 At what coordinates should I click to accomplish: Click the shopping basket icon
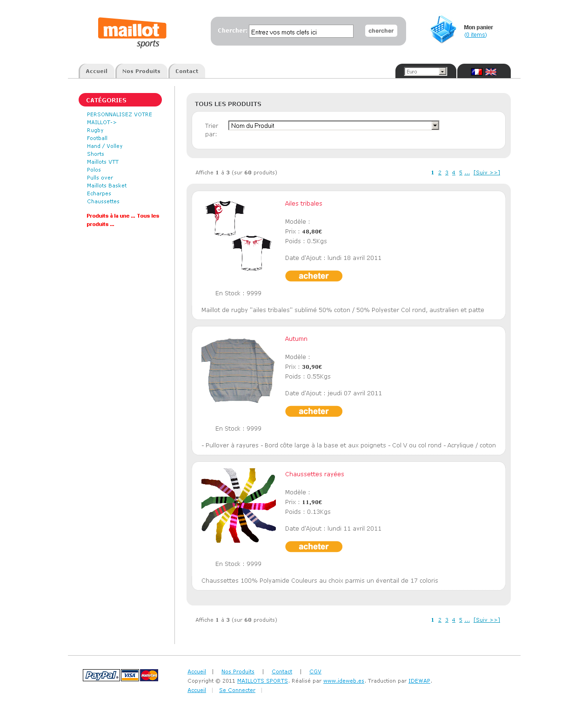(443, 29)
